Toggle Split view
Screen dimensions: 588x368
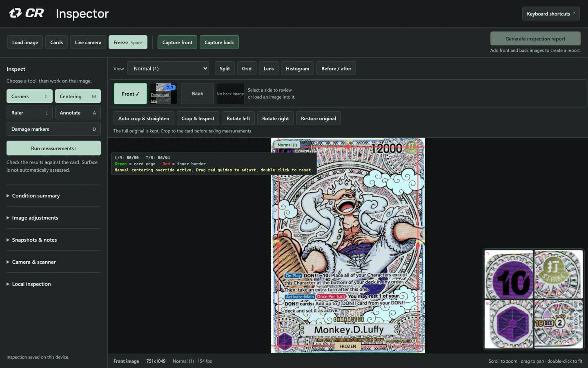225,68
